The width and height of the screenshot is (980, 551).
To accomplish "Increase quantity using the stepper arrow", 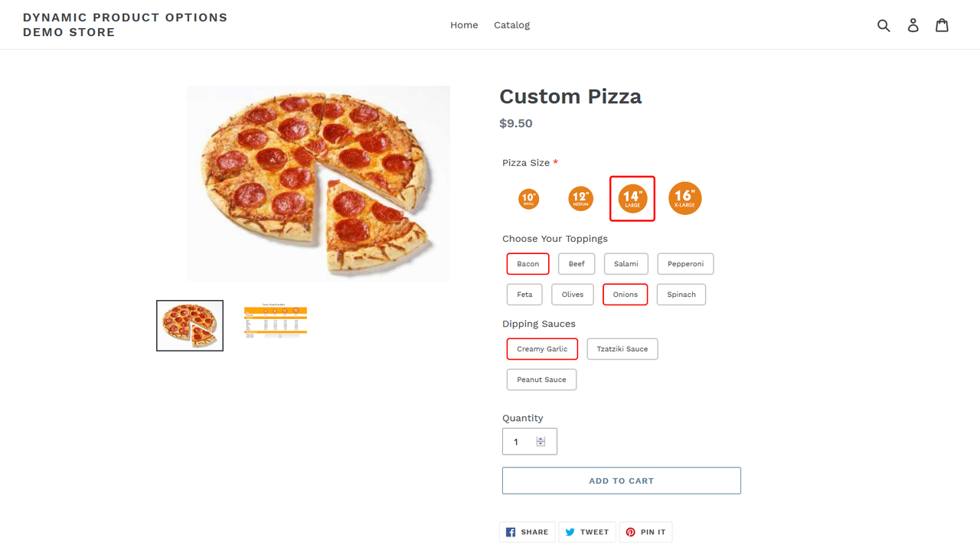I will click(542, 438).
